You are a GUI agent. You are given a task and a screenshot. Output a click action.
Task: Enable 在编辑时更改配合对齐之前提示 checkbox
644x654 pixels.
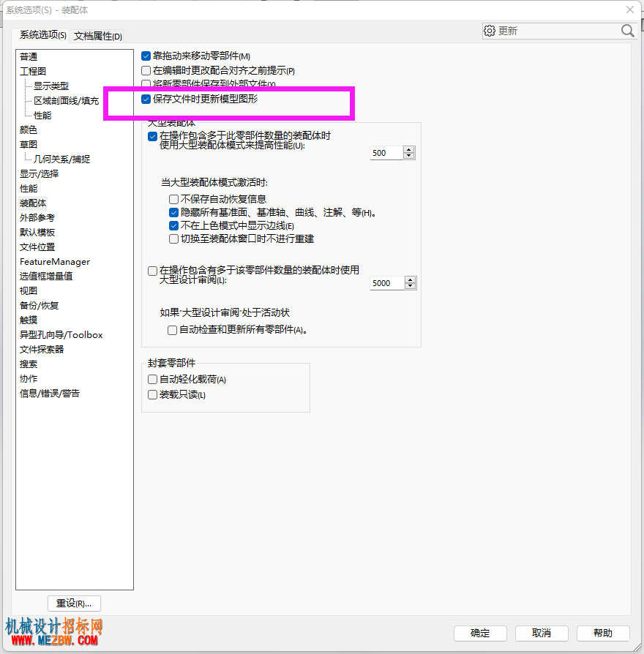coord(146,70)
